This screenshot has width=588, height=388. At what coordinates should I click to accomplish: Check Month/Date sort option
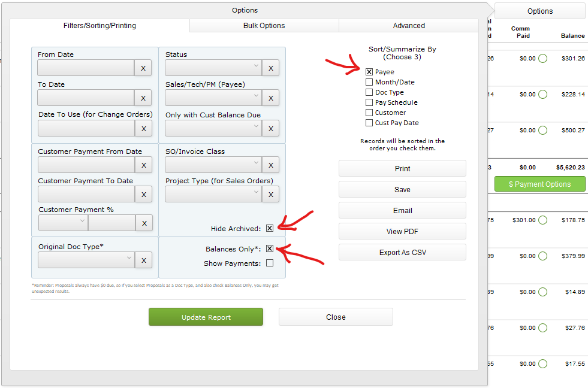tap(369, 82)
